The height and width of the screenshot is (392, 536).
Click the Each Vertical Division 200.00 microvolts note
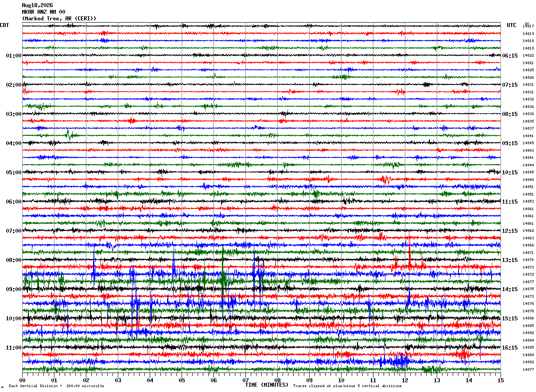coord(56,386)
